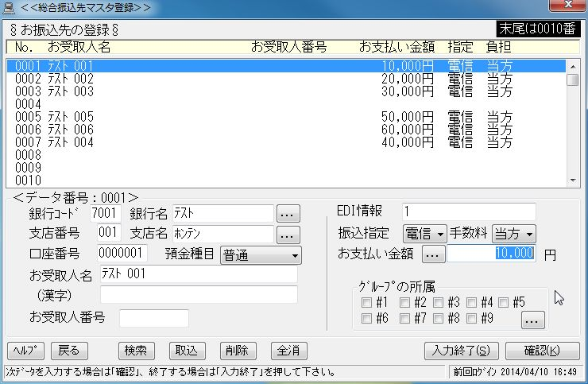Image resolution: width=588 pixels, height=384 pixels.
Task: Click the empty お受取人番号 field
Action: [154, 318]
